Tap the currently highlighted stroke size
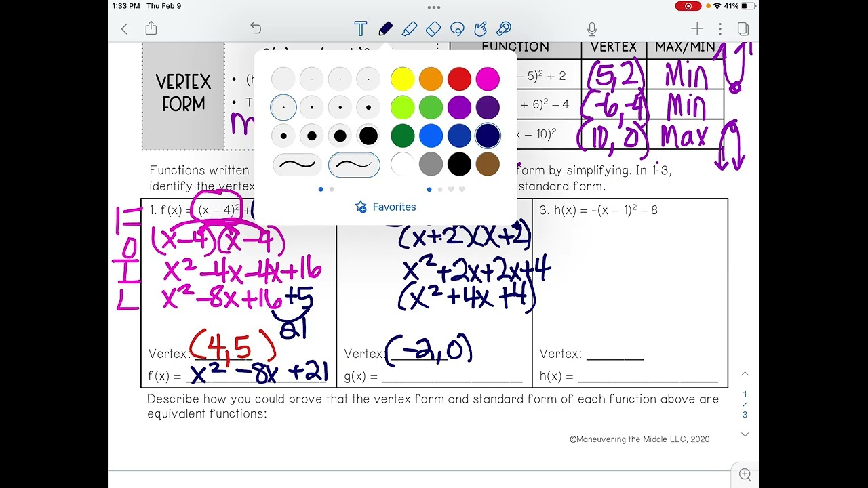The image size is (868, 488). (x=283, y=107)
